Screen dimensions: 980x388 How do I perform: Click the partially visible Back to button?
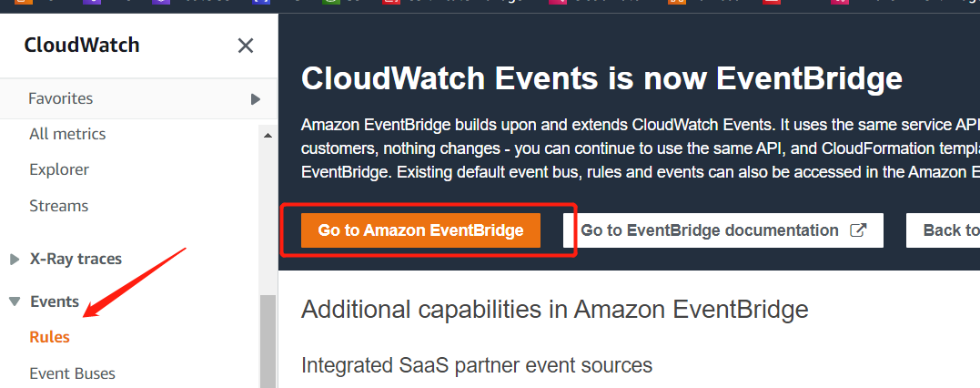point(946,230)
